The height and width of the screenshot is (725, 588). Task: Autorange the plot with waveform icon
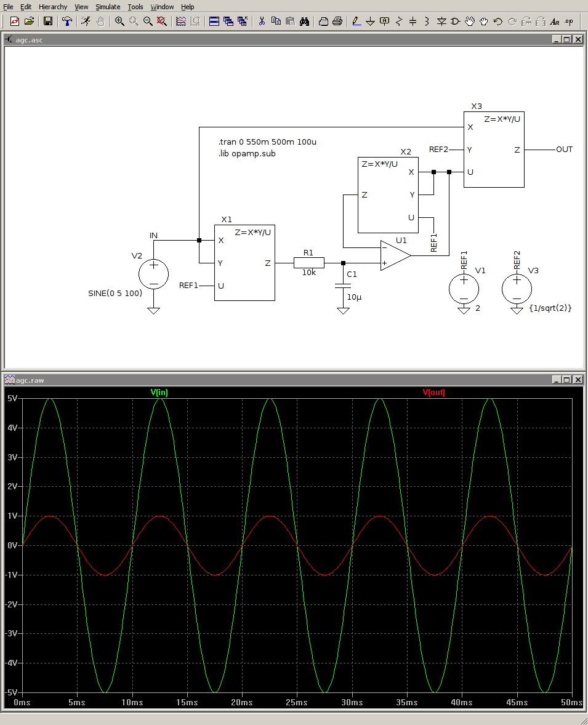(x=182, y=22)
